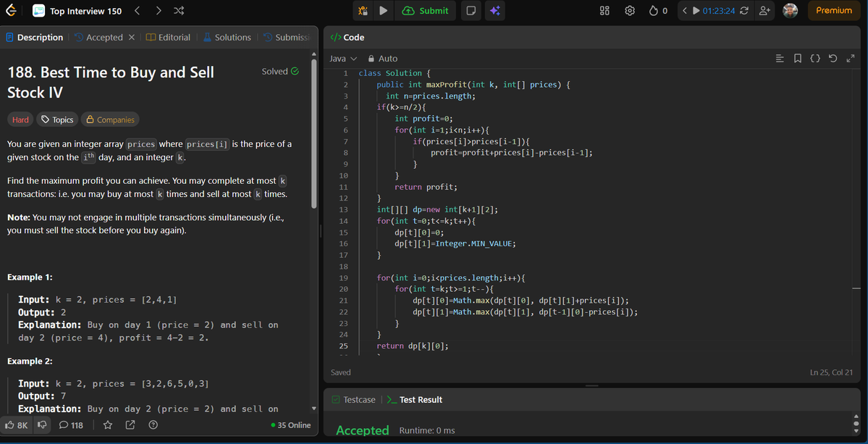Screen dimensions: 868x444
Task: Click the Ln 25, Col 21 status
Action: point(833,372)
